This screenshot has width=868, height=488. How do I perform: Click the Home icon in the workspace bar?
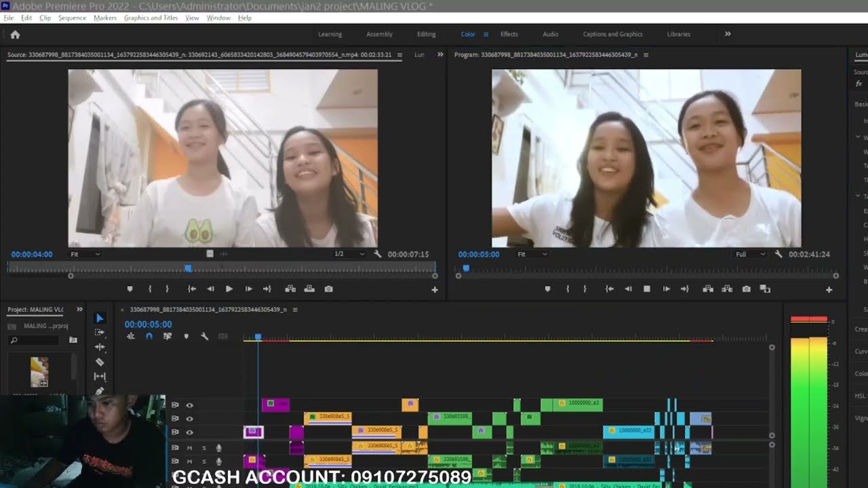pyautogui.click(x=15, y=34)
